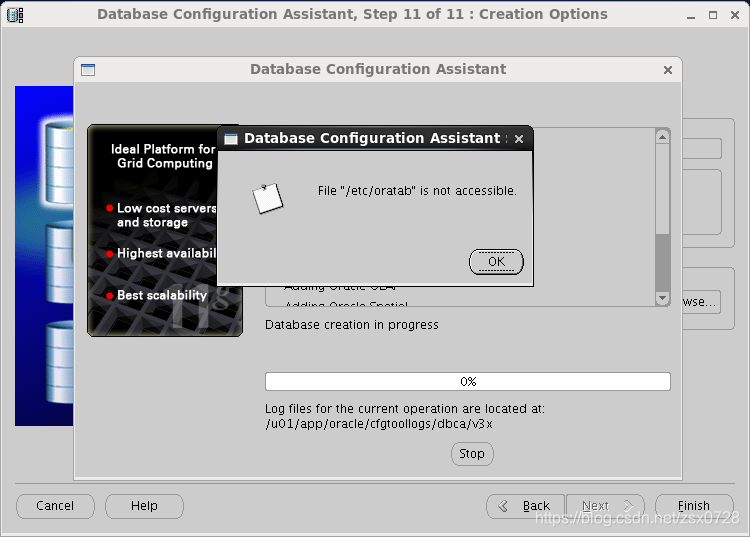Click the Back button in the wizard

pos(525,506)
